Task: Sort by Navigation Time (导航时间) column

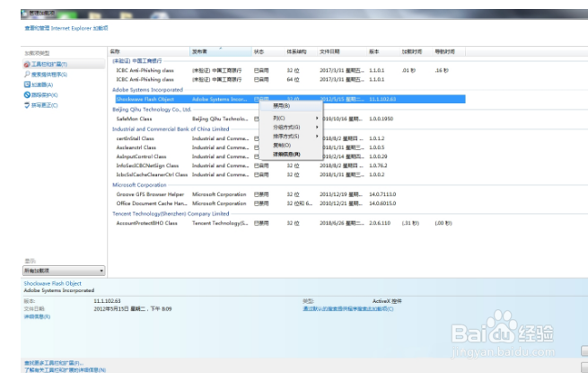Action: pyautogui.click(x=449, y=51)
